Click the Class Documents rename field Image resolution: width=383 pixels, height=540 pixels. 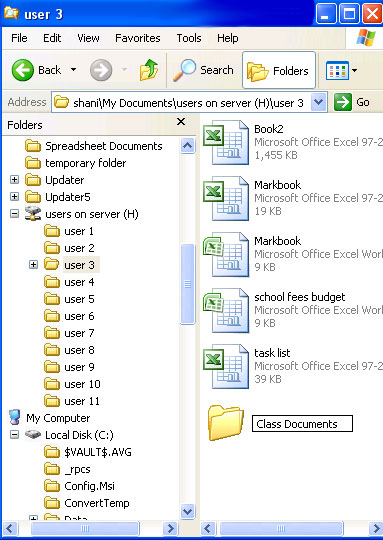302,424
